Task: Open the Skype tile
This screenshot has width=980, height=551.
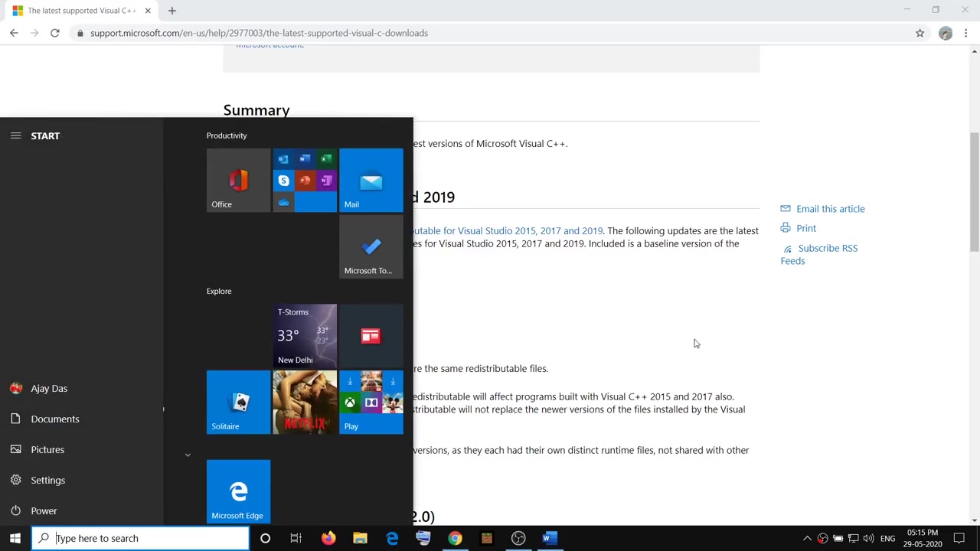Action: coord(283,180)
